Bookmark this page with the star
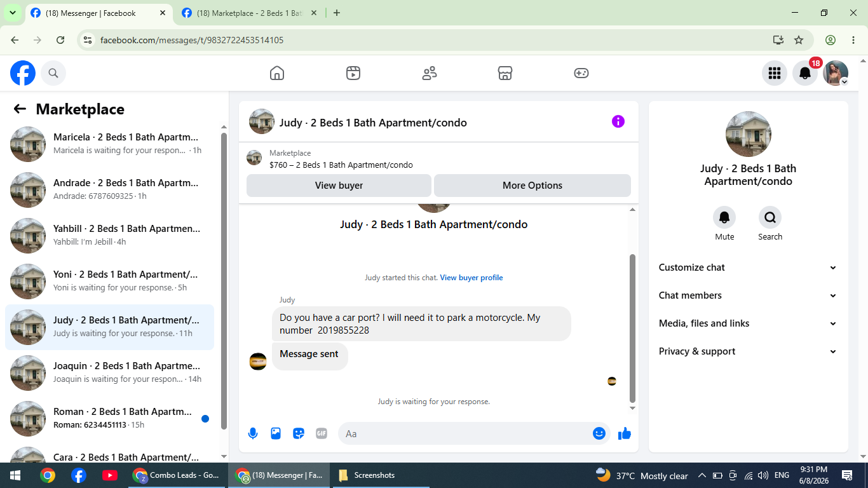 (799, 40)
